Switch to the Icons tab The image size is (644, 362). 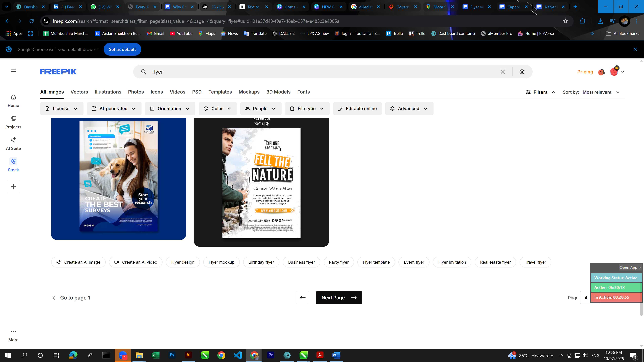(157, 92)
